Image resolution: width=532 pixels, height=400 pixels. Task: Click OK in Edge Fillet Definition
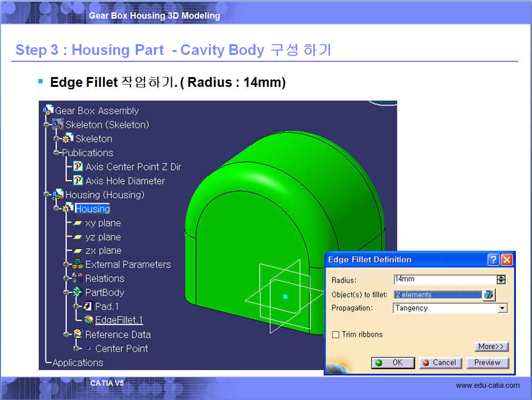[393, 363]
